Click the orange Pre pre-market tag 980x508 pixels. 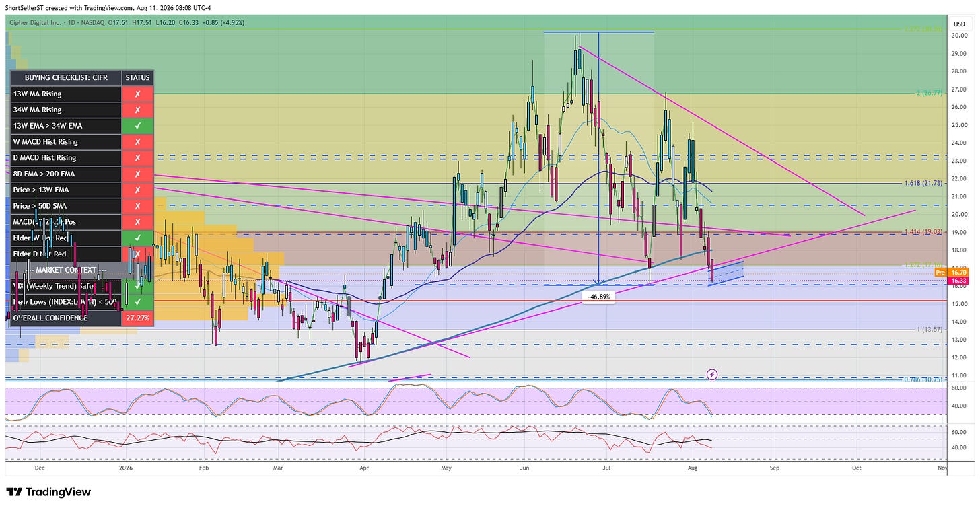tap(940, 272)
